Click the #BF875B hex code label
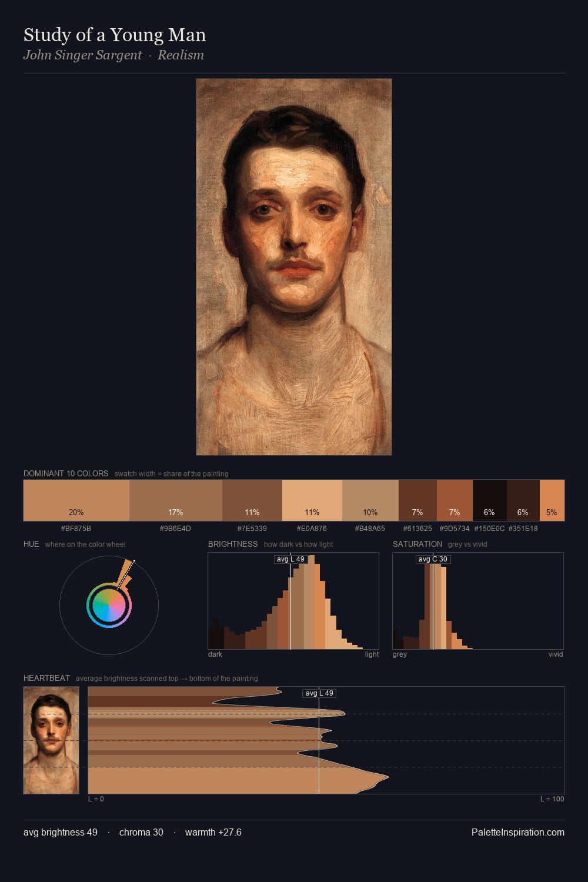588x882 pixels. [76, 529]
